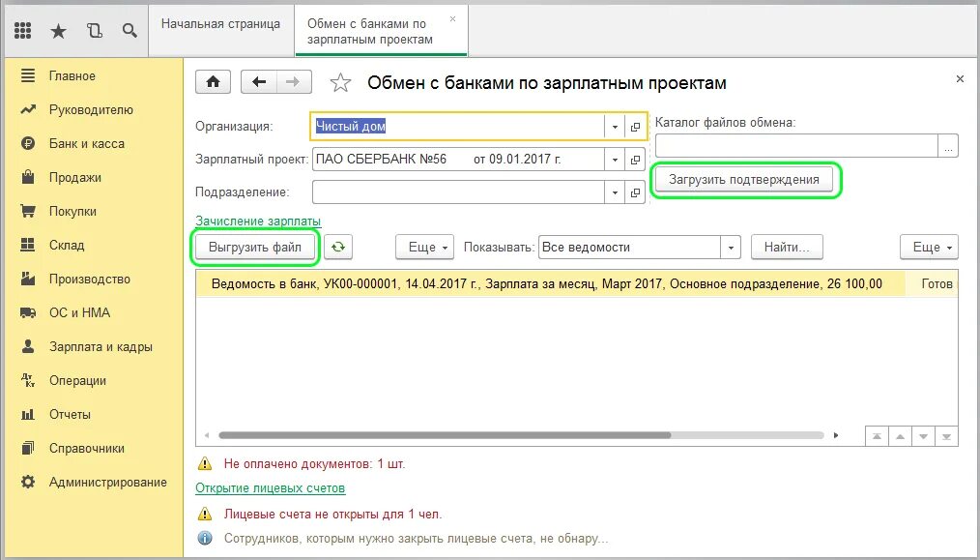Close the Обмен с банками tab
The width and height of the screenshot is (980, 560).
[x=452, y=19]
